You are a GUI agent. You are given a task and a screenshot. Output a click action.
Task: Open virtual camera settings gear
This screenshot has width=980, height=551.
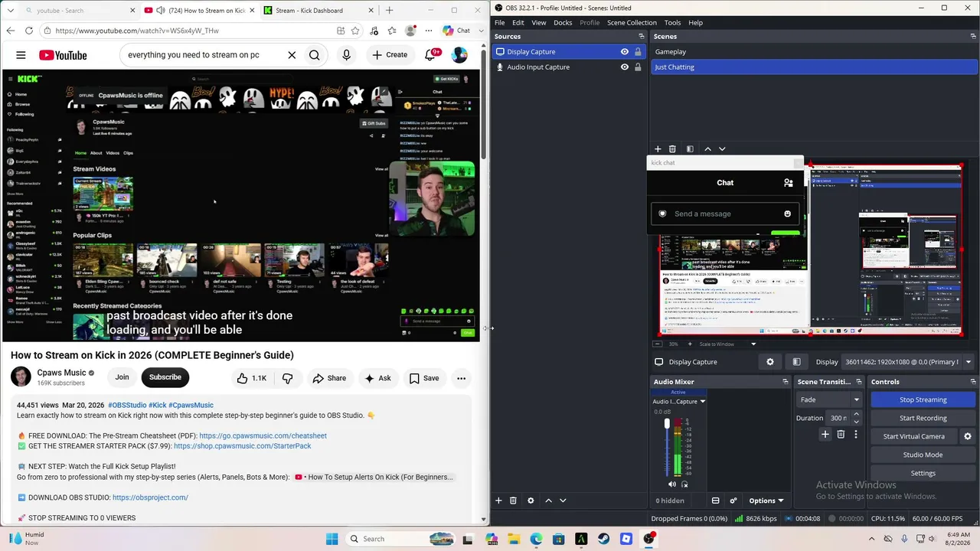click(968, 436)
